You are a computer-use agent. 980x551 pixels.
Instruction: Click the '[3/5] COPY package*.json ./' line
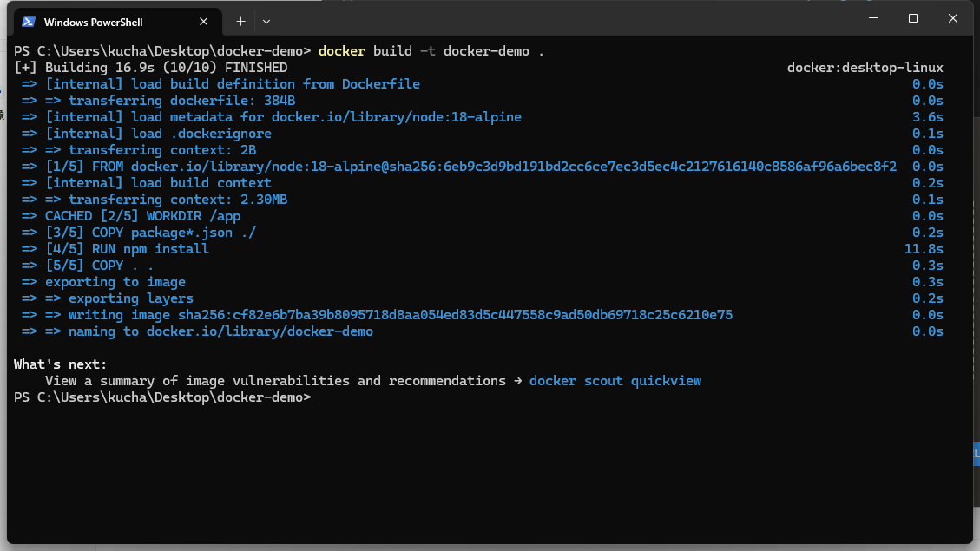[x=139, y=233]
